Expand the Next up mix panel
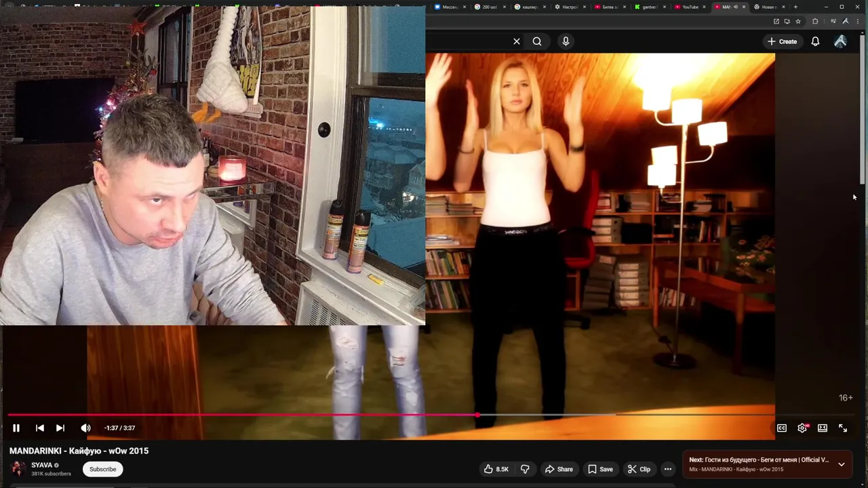 [x=842, y=464]
